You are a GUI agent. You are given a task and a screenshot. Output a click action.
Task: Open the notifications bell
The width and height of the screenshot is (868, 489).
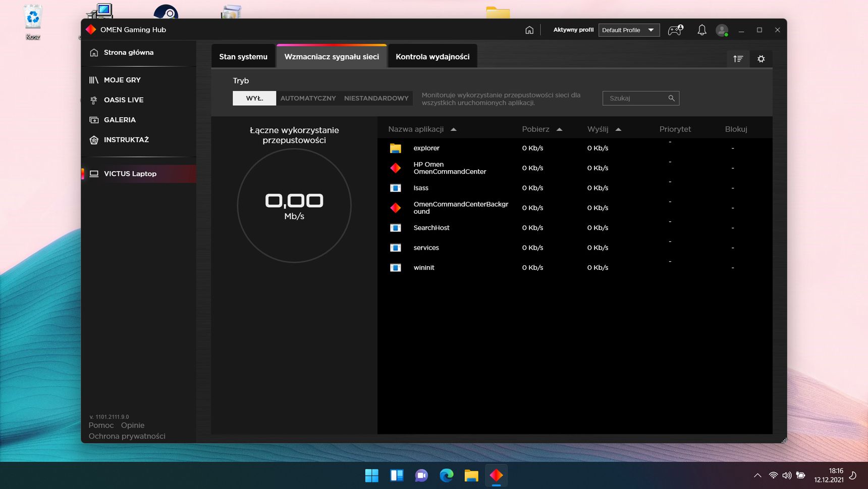[702, 30]
